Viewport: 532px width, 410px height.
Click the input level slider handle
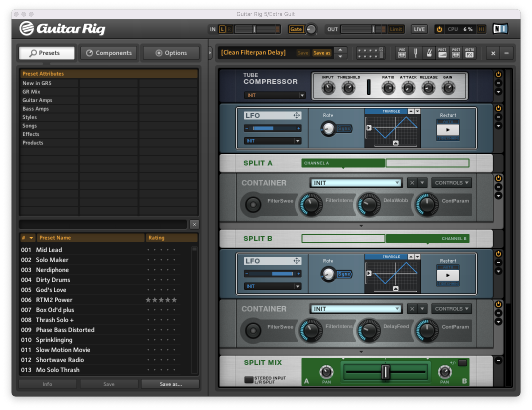tap(254, 29)
